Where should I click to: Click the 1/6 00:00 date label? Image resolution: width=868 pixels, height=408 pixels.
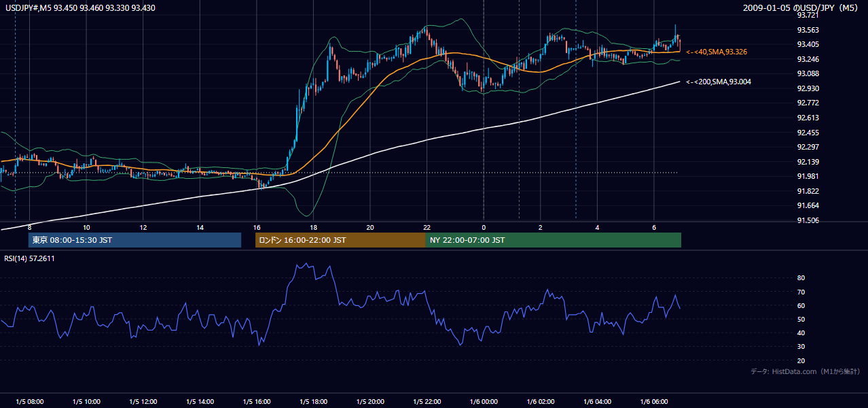pos(484,402)
